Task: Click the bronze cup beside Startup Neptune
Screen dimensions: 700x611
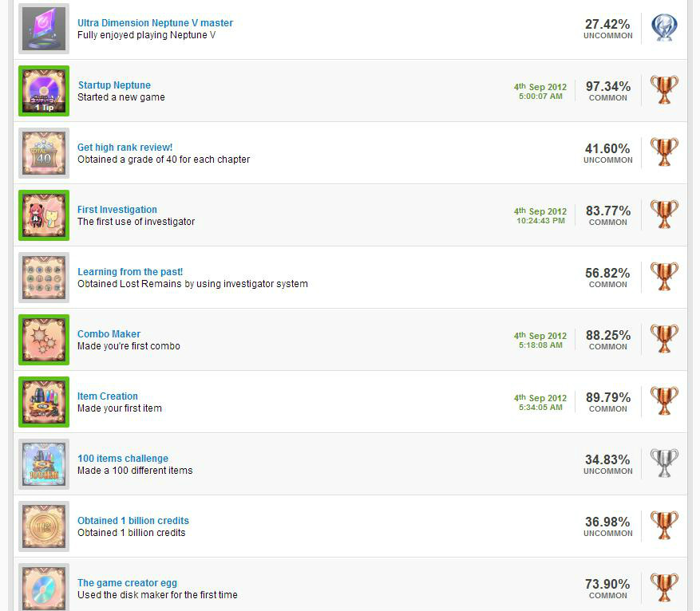Action: tap(664, 90)
